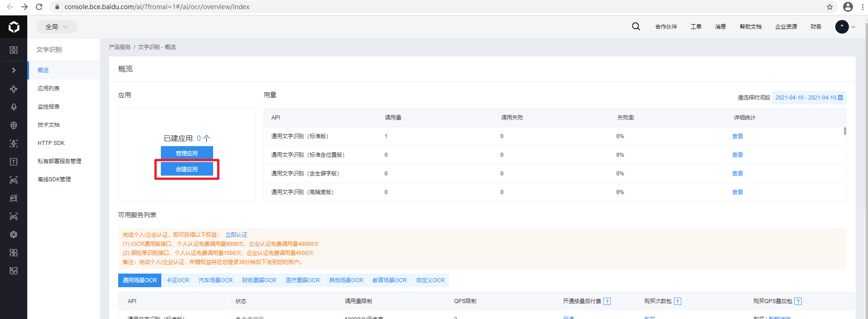
Task: Open 消息 in top navigation
Action: click(721, 27)
